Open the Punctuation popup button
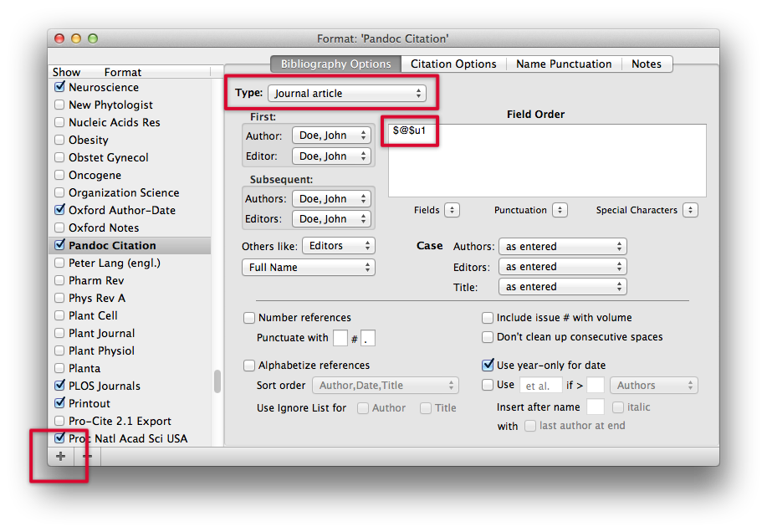 click(x=560, y=210)
